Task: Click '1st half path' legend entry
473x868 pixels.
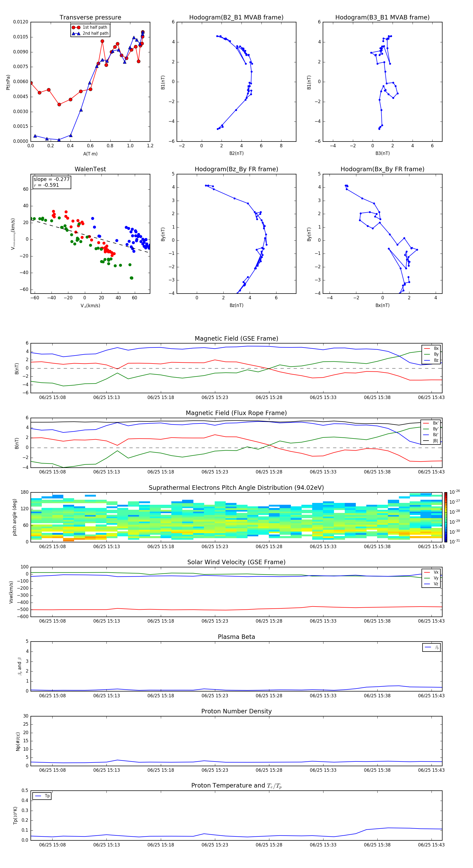Action: (90, 27)
